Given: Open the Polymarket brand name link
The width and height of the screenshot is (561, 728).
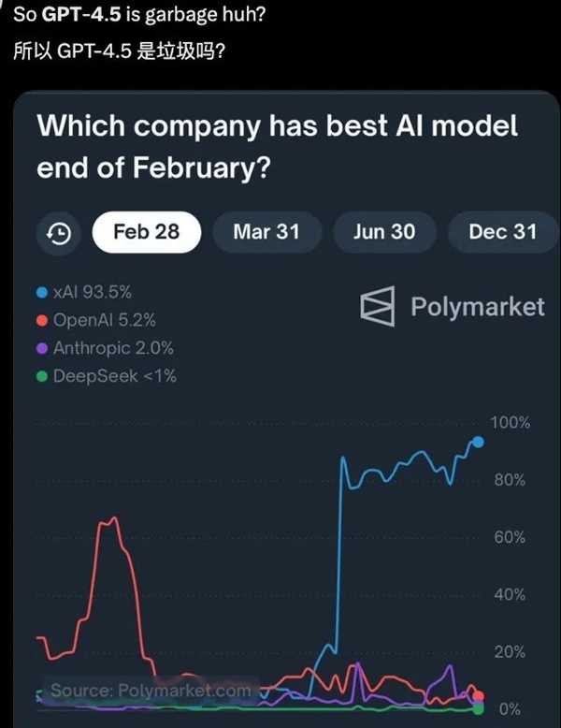Looking at the screenshot, I should [x=477, y=306].
